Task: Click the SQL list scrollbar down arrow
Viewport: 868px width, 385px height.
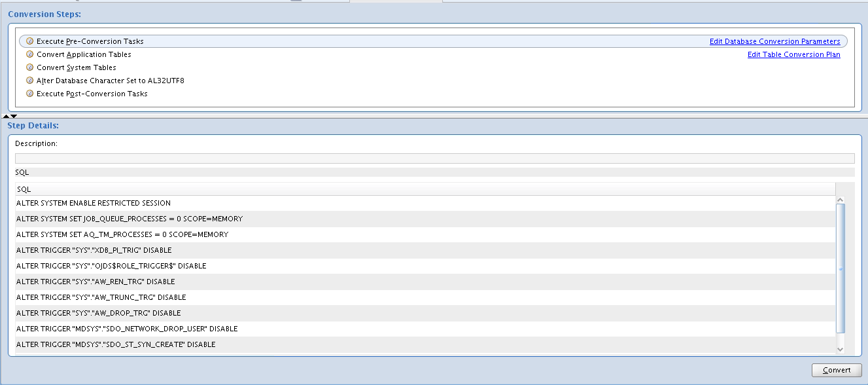Action: pos(841,350)
